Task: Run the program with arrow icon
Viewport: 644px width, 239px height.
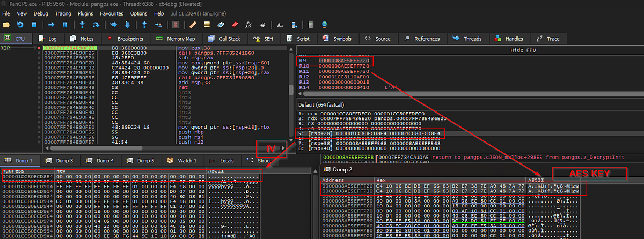Action: (52, 25)
